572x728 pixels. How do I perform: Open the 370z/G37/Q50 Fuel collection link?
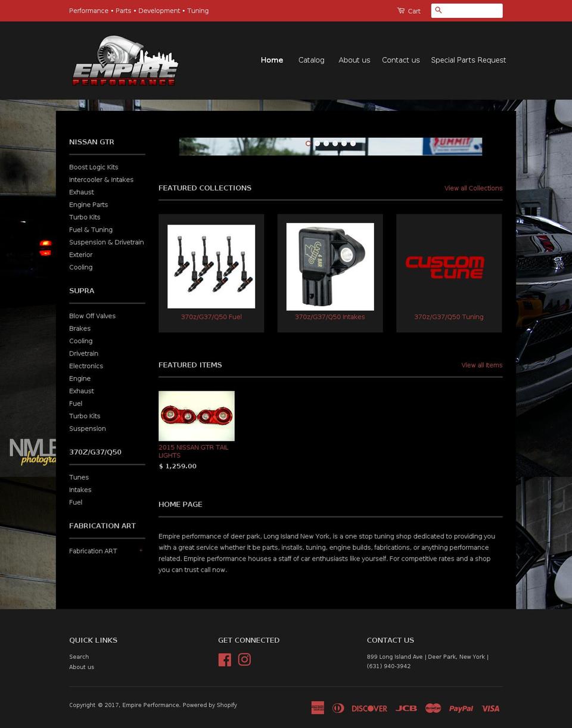click(211, 317)
